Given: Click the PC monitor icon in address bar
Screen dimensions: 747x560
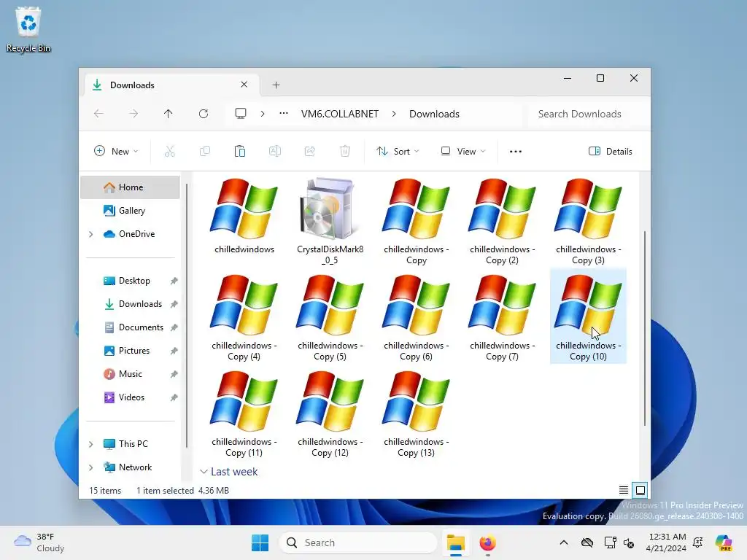Looking at the screenshot, I should coord(241,114).
